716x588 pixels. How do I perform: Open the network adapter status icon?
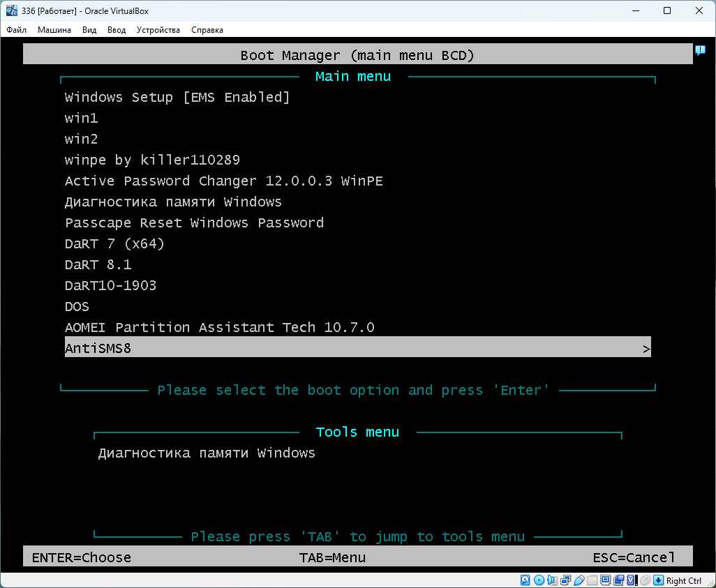tap(565, 580)
